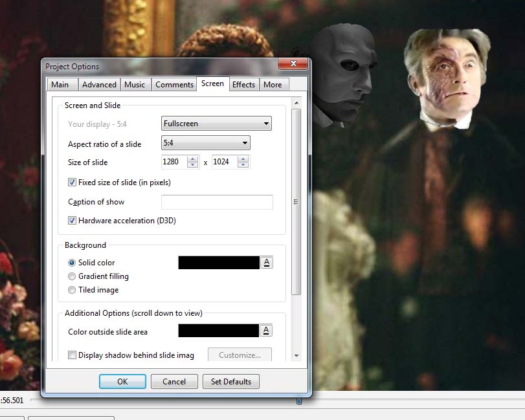Decrease slide width with down arrow
Image resolution: width=525 pixels, height=420 pixels.
tap(192, 165)
